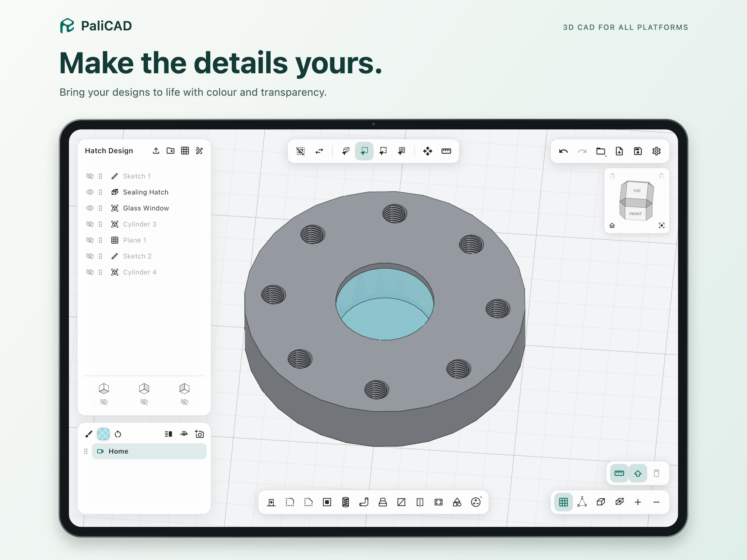Click the third origin plane cube icon
747x560 pixels.
click(184, 388)
